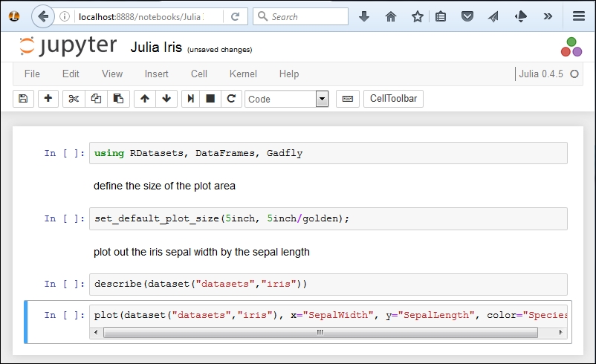
Task: Move selected cell down arrow
Action: coord(166,99)
